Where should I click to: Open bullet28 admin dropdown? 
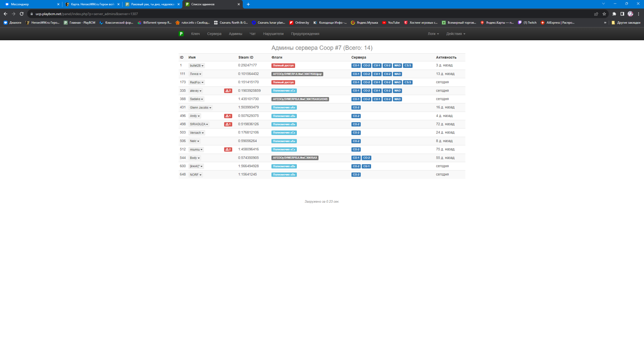point(197,66)
